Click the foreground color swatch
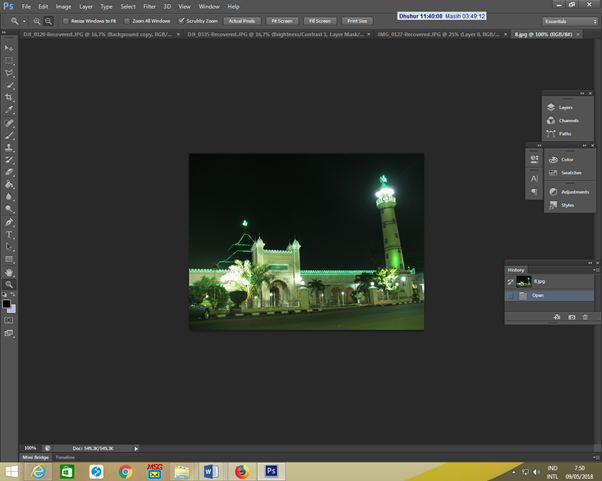This screenshot has height=481, width=602. (7, 304)
